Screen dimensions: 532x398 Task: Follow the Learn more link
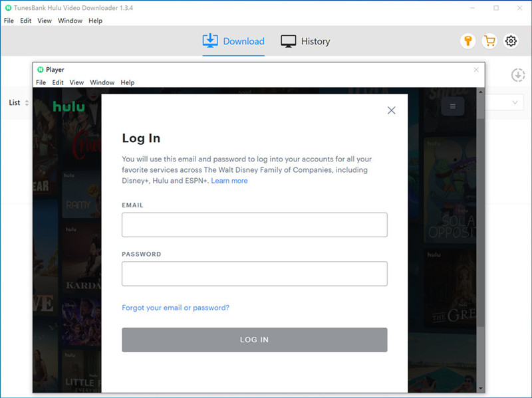[229, 181]
